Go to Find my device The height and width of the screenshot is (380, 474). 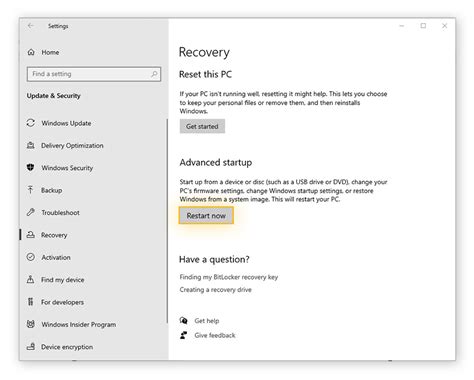pos(63,280)
